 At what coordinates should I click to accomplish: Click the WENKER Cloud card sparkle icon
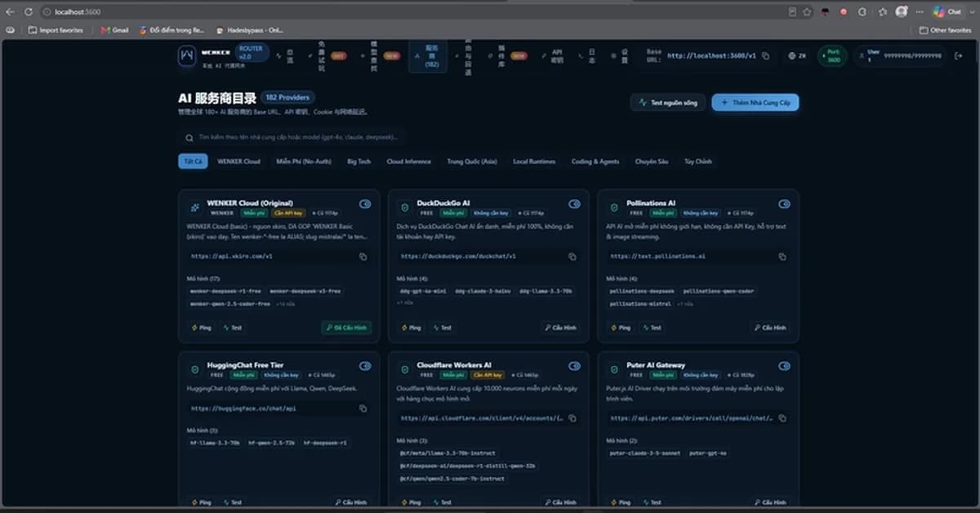(194, 207)
